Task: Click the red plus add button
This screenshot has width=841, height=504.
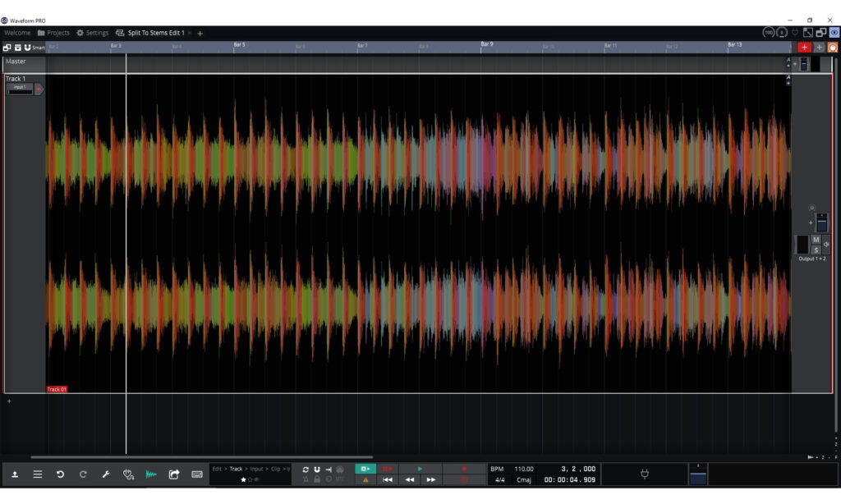Action: click(804, 48)
